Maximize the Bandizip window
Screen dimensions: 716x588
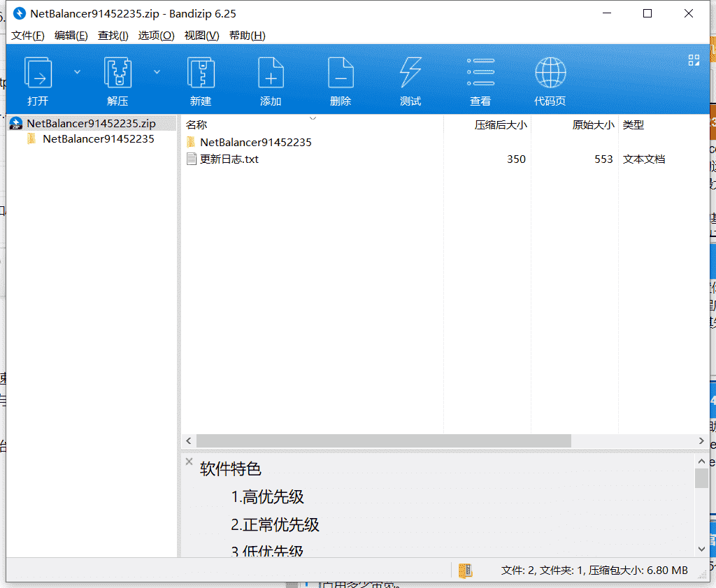tap(647, 14)
